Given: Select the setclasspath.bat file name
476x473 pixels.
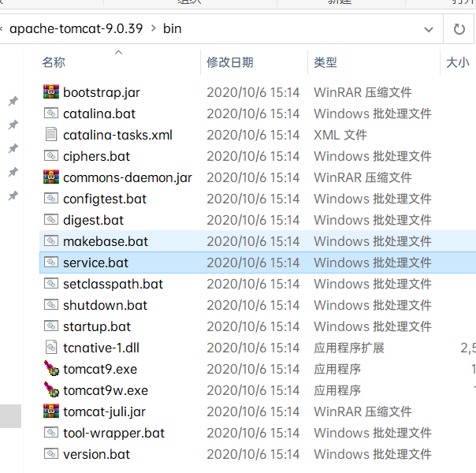Looking at the screenshot, I should pyautogui.click(x=113, y=285).
